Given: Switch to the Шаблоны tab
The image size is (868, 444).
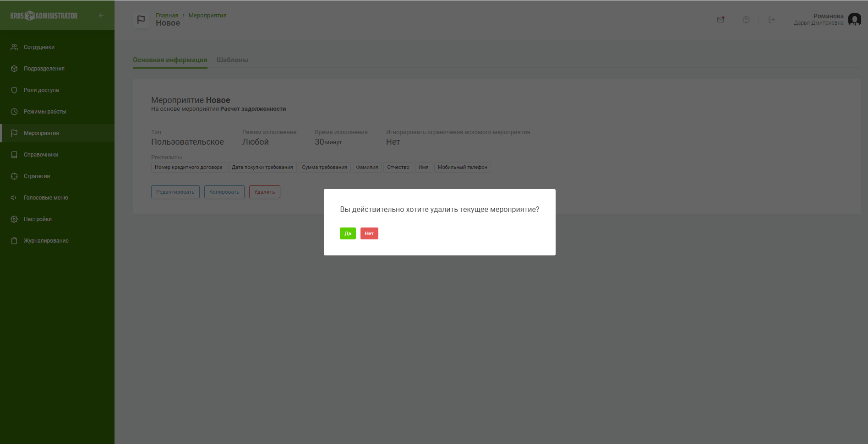Looking at the screenshot, I should [x=232, y=60].
